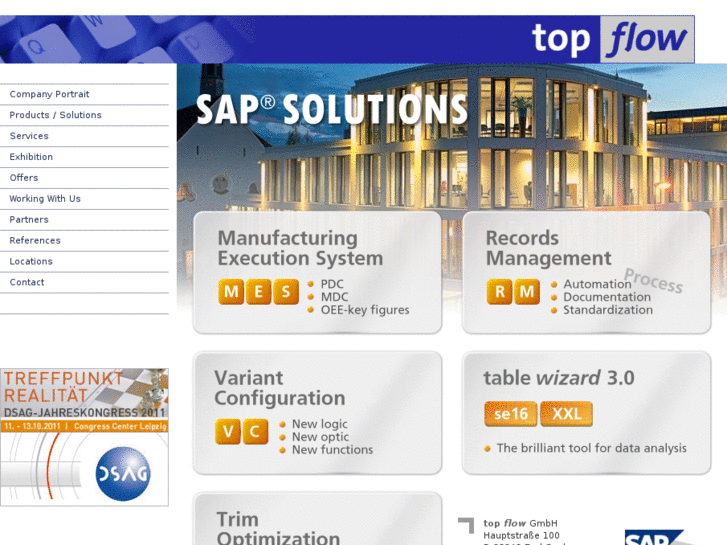Image resolution: width=727 pixels, height=545 pixels.
Task: Click the blue DSAG globe logo
Action: coord(123,474)
